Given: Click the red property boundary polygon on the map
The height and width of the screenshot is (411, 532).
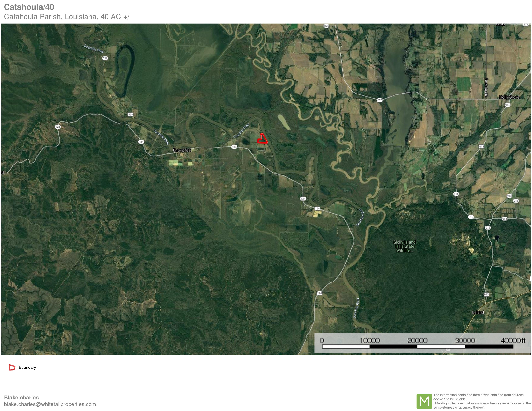Looking at the screenshot, I should click(x=263, y=140).
